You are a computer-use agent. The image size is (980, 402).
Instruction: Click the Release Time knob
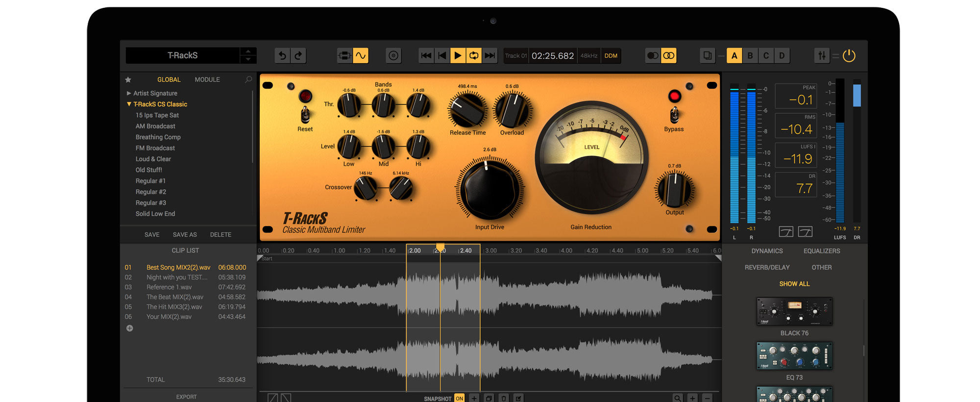click(467, 110)
